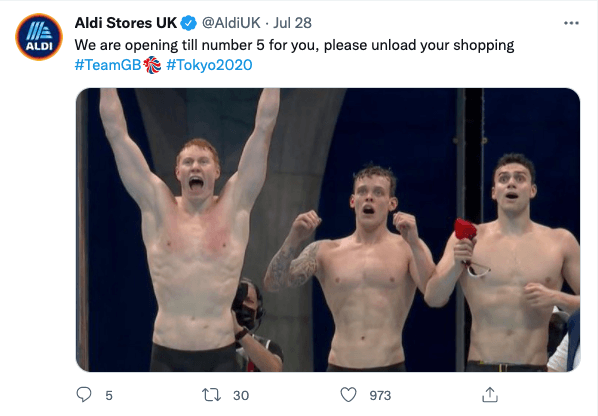
Task: Open the #Tokyo2020 hashtag
Action: tap(209, 65)
